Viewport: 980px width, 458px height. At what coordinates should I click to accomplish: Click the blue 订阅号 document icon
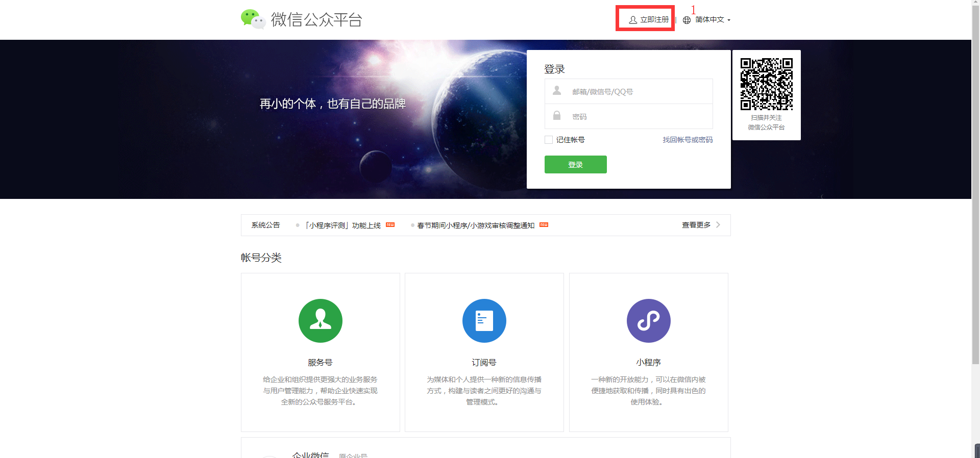point(484,321)
